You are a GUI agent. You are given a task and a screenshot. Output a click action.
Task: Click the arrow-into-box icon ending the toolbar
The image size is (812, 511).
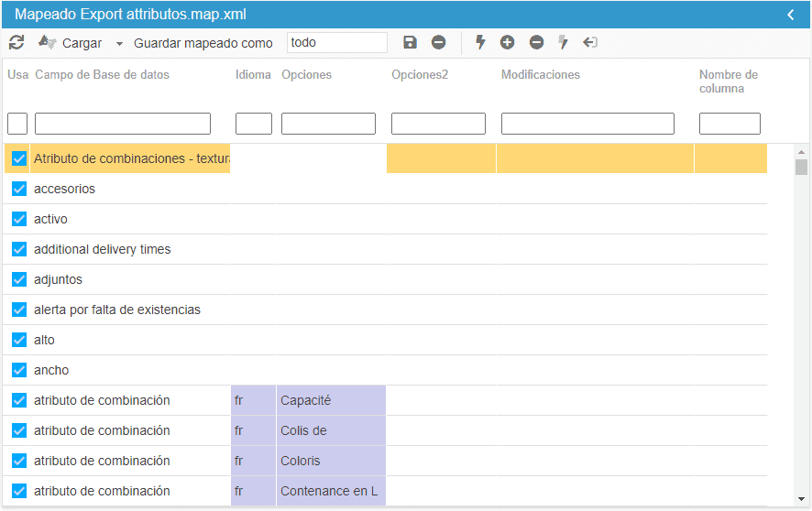pyautogui.click(x=590, y=43)
